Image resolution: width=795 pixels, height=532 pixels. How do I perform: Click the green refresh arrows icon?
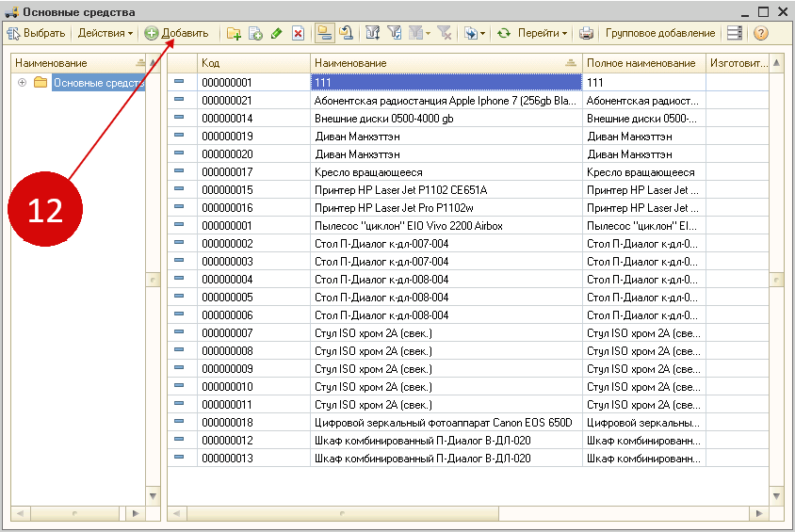[504, 33]
